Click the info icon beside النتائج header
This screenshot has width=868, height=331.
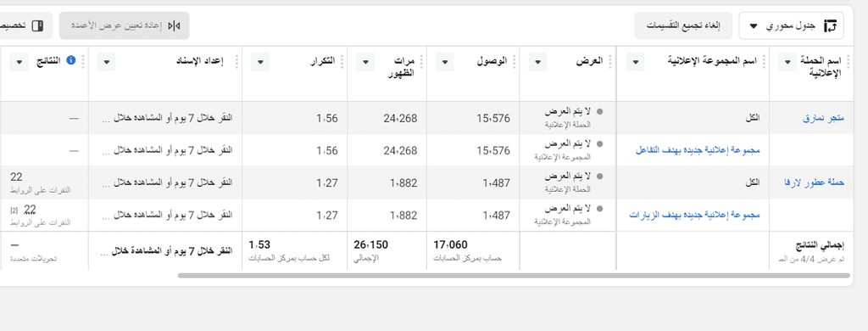point(70,60)
